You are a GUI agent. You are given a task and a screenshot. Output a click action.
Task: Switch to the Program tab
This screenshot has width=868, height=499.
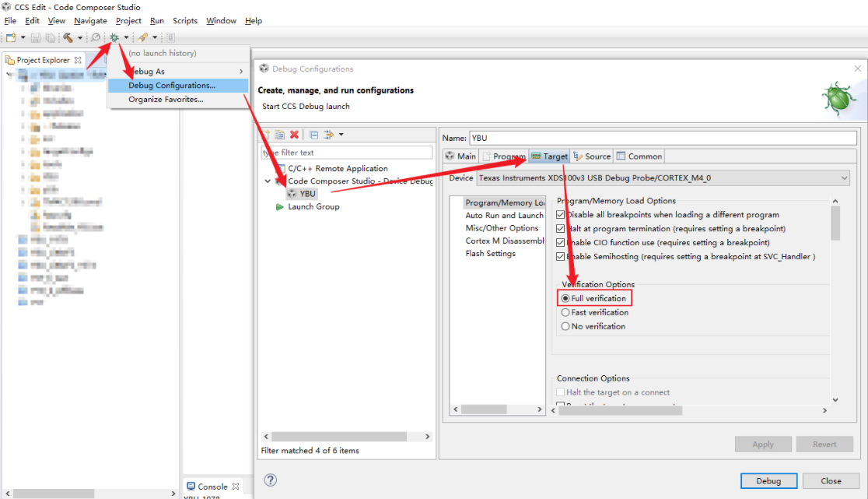[x=504, y=156]
